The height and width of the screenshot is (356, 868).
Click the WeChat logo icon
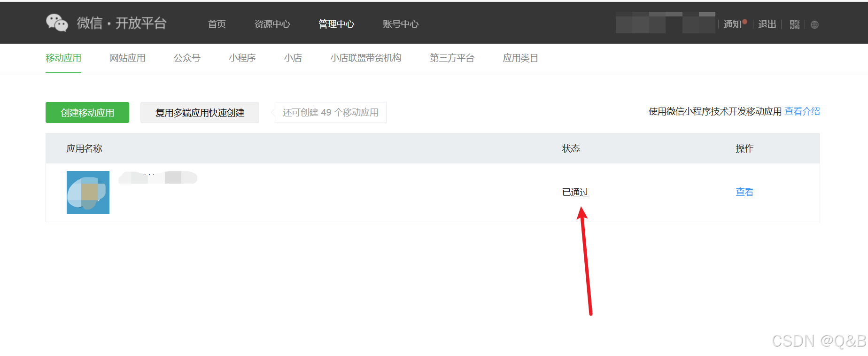point(57,23)
